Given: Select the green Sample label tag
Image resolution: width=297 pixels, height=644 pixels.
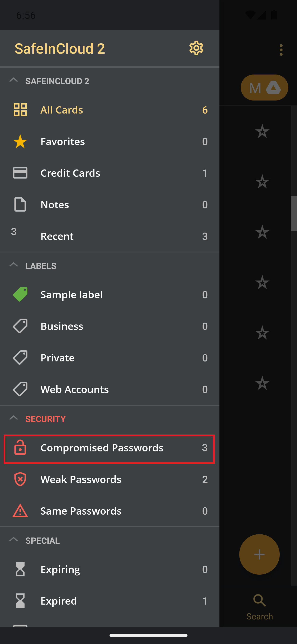Looking at the screenshot, I should point(20,294).
